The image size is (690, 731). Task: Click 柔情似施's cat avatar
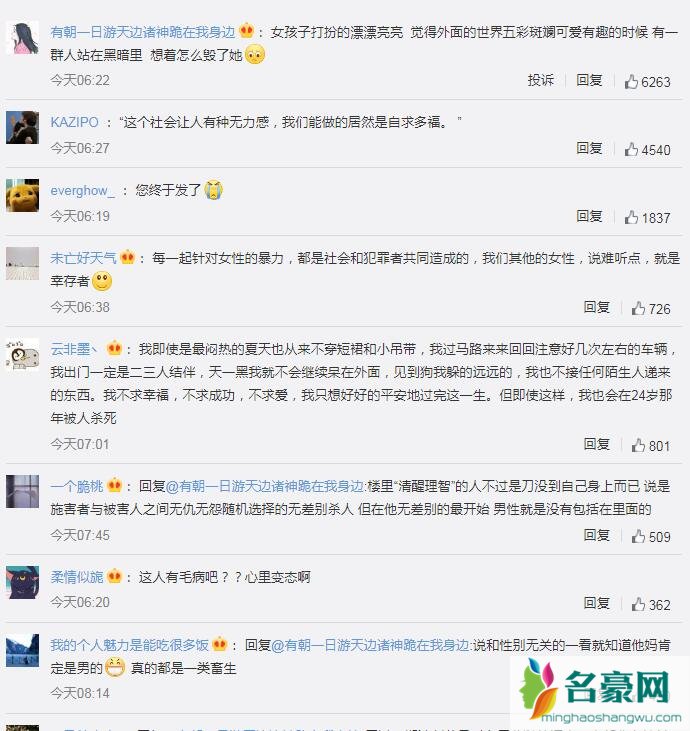point(22,582)
